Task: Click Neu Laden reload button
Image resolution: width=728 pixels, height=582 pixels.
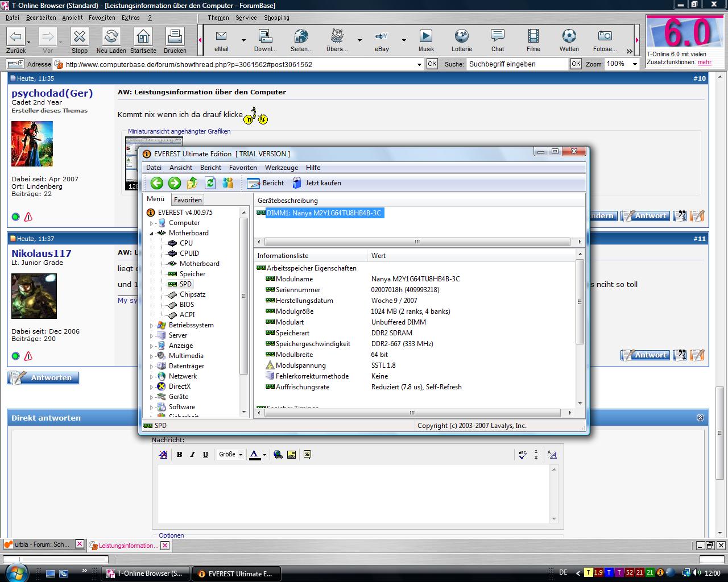Action: [111, 41]
